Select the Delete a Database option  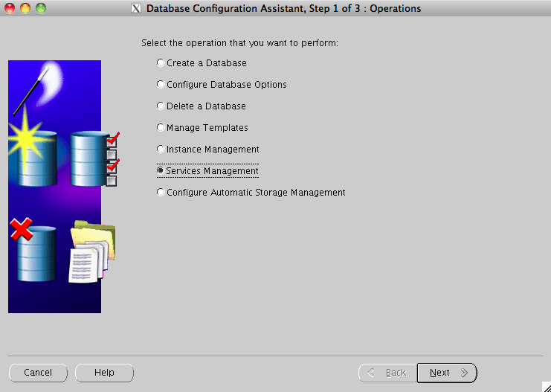[161, 106]
